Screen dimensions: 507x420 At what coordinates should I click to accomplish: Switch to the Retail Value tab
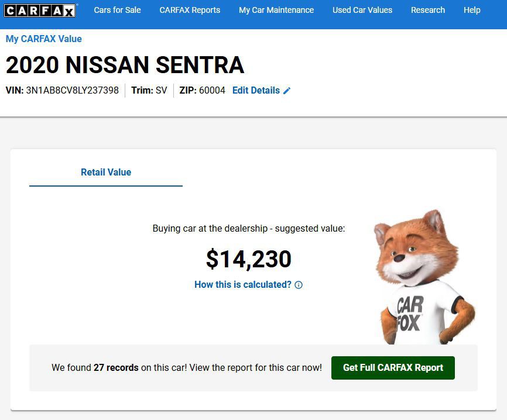pos(105,173)
